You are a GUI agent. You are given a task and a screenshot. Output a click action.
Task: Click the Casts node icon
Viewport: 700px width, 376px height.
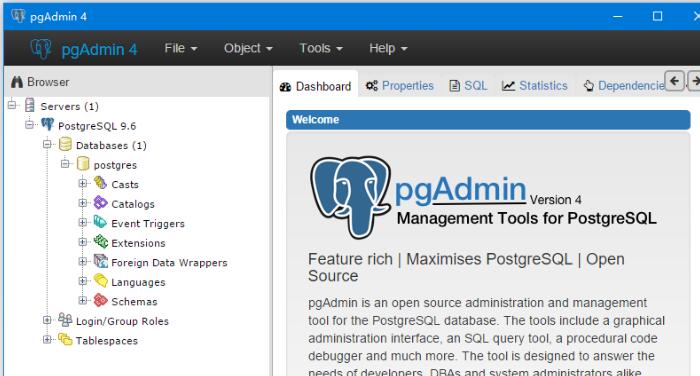tap(100, 183)
